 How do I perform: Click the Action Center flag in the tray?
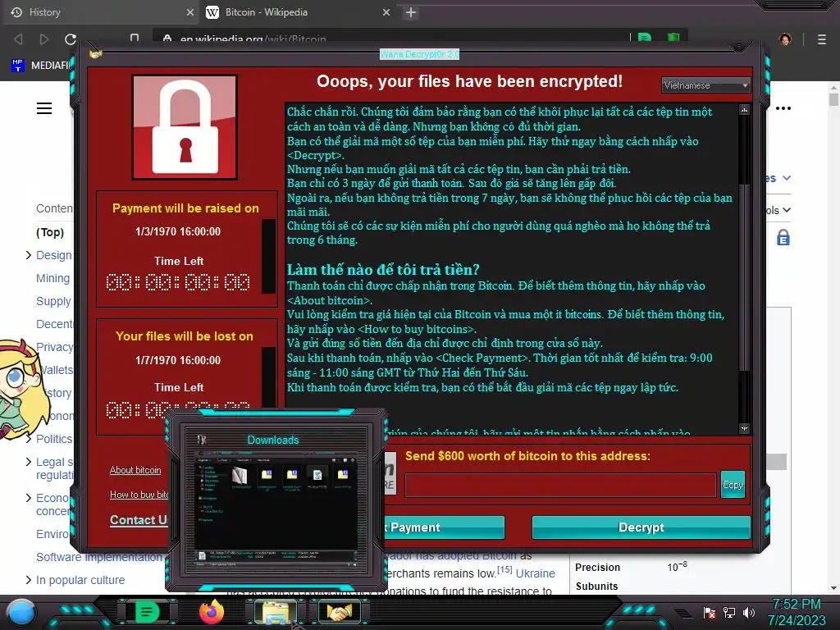[710, 613]
